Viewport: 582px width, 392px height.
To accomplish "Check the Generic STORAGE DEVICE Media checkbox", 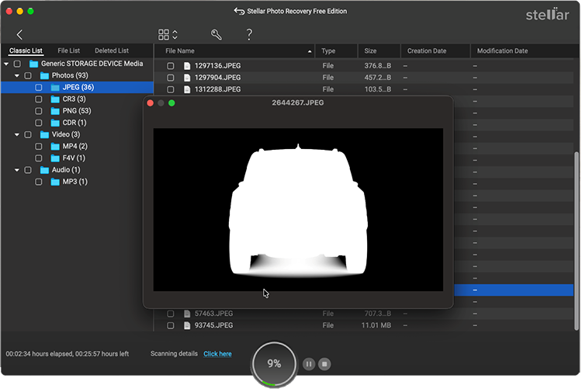I will (x=17, y=64).
